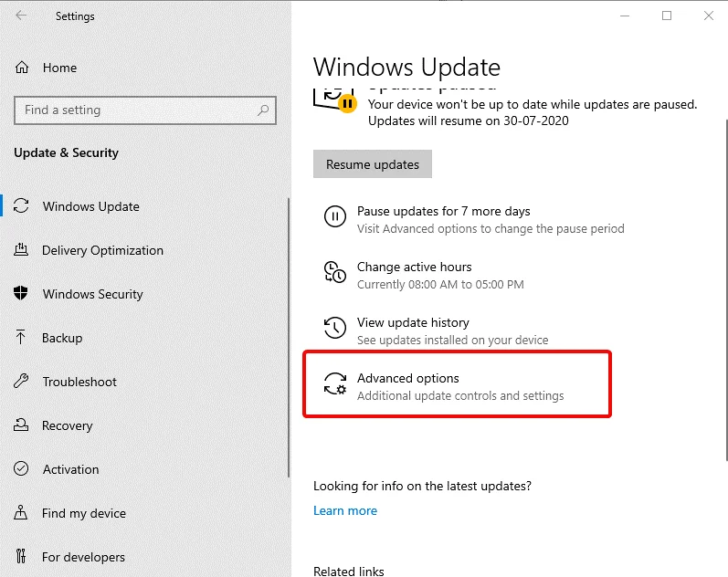Click the history clock icon for update history
Image resolution: width=728 pixels, height=577 pixels.
tap(334, 327)
